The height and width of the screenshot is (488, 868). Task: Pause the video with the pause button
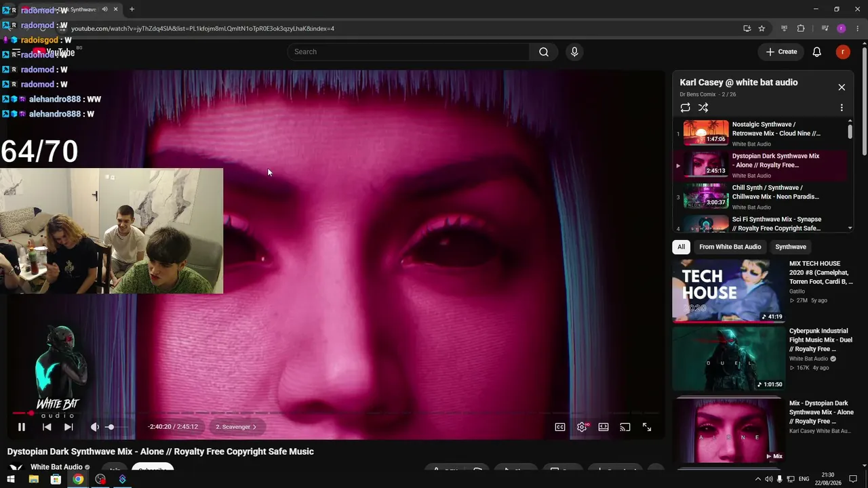[22, 427]
